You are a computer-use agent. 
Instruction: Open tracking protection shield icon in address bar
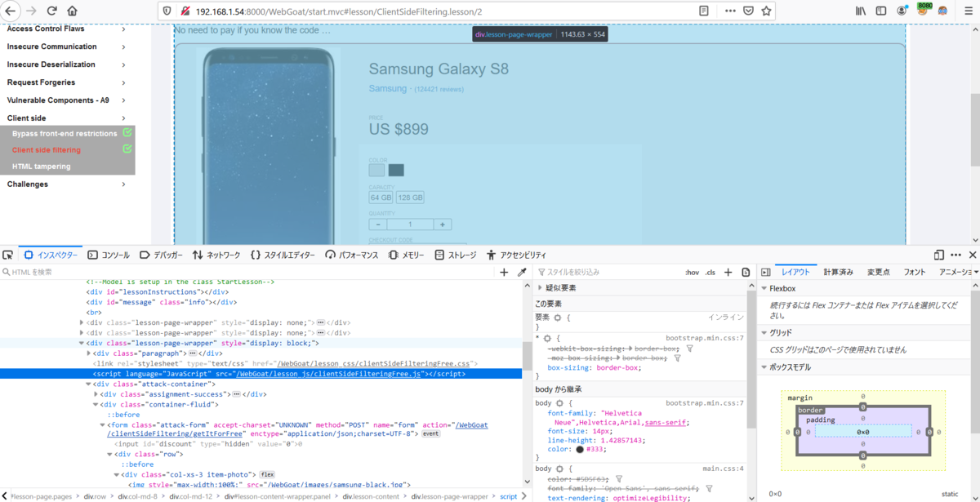168,11
